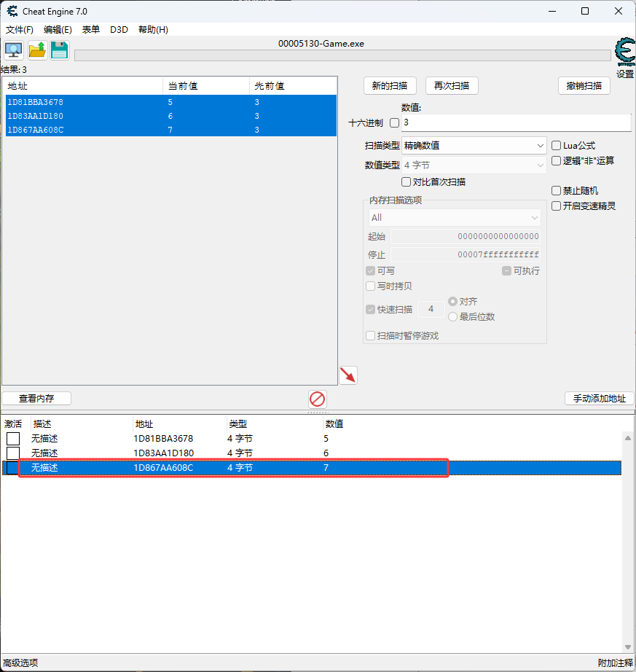
Task: Click the 地址 column header in results
Action: tap(84, 86)
